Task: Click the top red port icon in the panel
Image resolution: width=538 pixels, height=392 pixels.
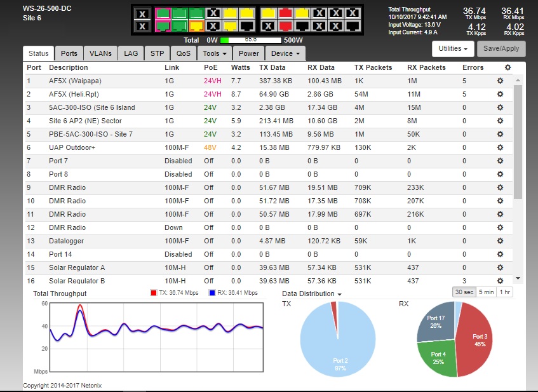Action: [286, 13]
